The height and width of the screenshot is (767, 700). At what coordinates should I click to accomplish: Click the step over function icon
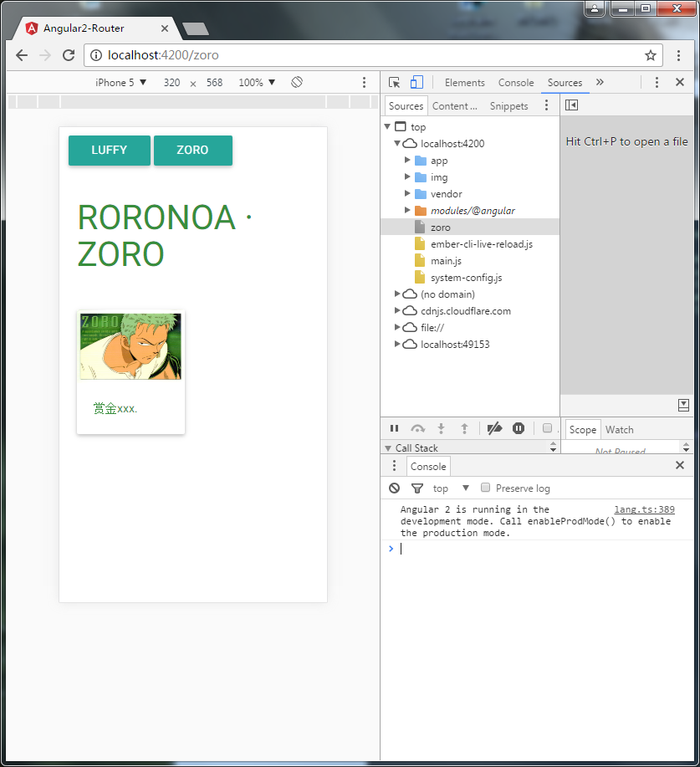pyautogui.click(x=418, y=429)
